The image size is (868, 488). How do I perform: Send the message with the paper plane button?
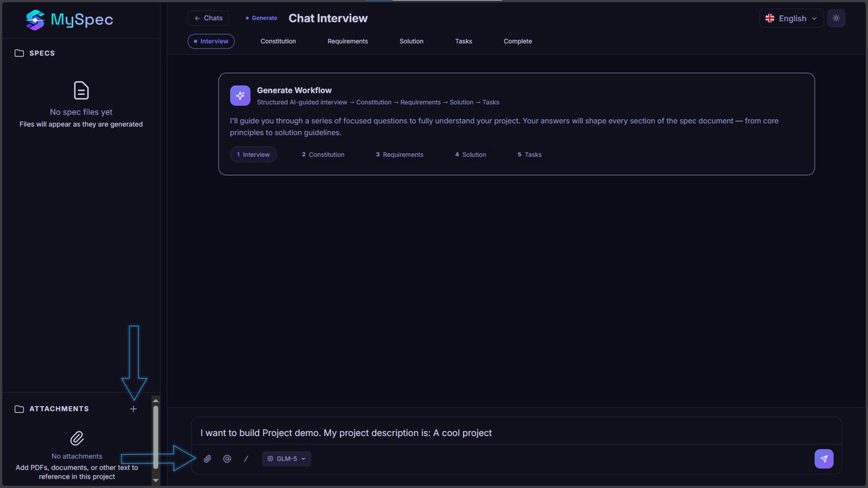click(x=824, y=458)
